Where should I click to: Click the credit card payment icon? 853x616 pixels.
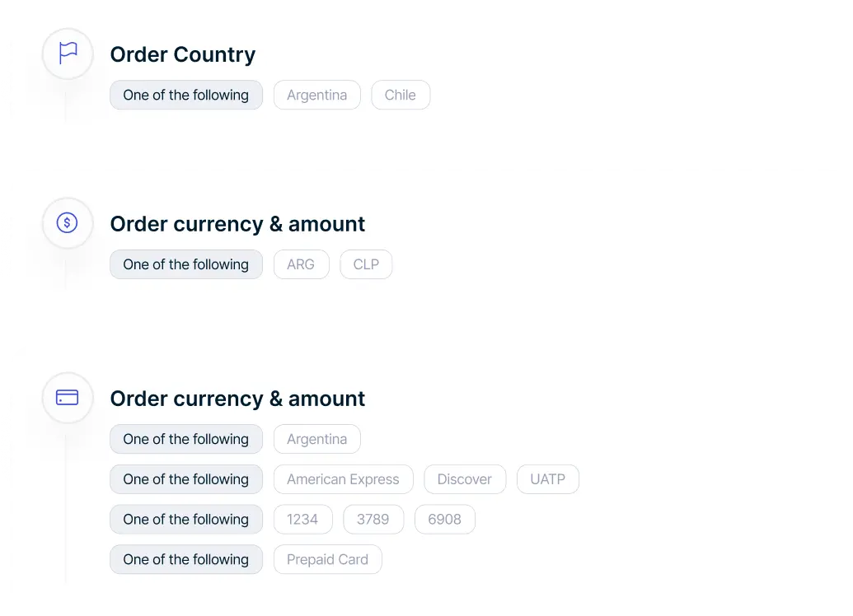(x=67, y=398)
